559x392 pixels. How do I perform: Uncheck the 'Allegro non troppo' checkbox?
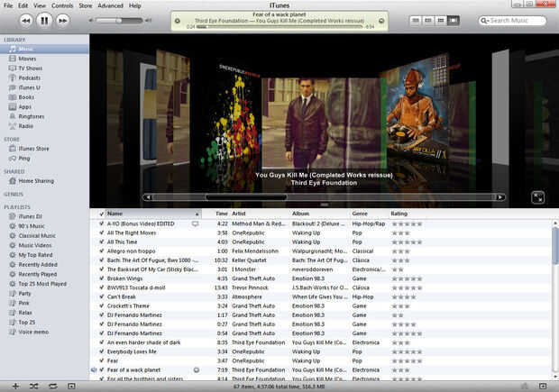(102, 251)
